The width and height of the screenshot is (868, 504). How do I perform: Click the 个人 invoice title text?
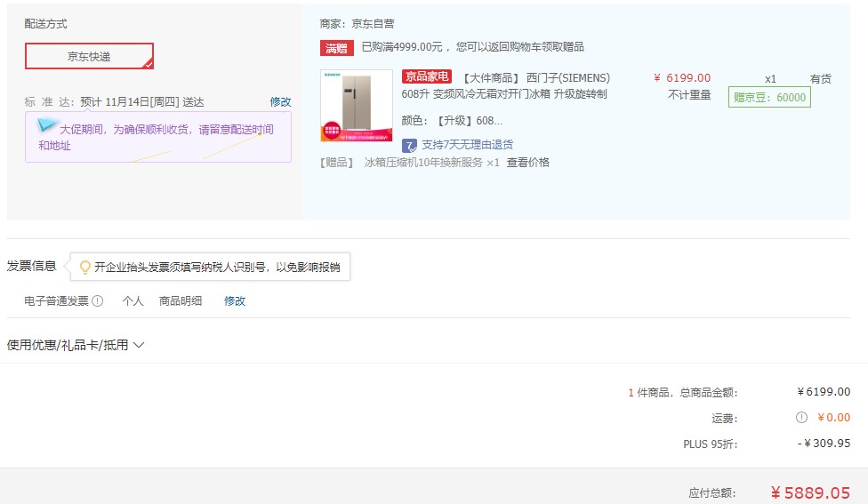tap(133, 301)
